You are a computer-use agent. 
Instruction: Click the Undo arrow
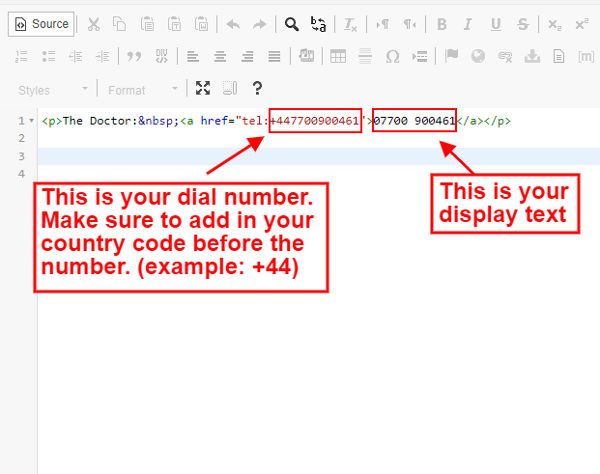[x=233, y=24]
